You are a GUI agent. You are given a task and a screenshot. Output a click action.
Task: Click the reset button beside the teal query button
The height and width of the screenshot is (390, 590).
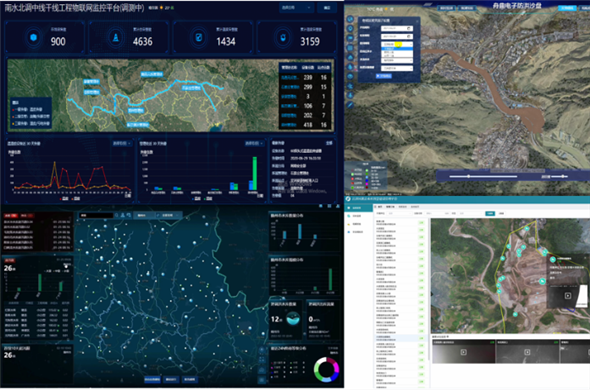pyautogui.click(x=501, y=213)
